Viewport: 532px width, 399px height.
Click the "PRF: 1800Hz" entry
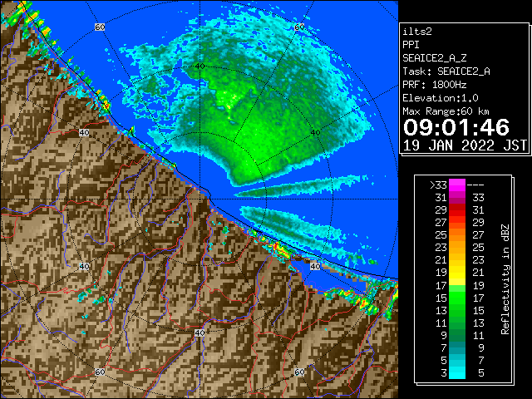(434, 85)
